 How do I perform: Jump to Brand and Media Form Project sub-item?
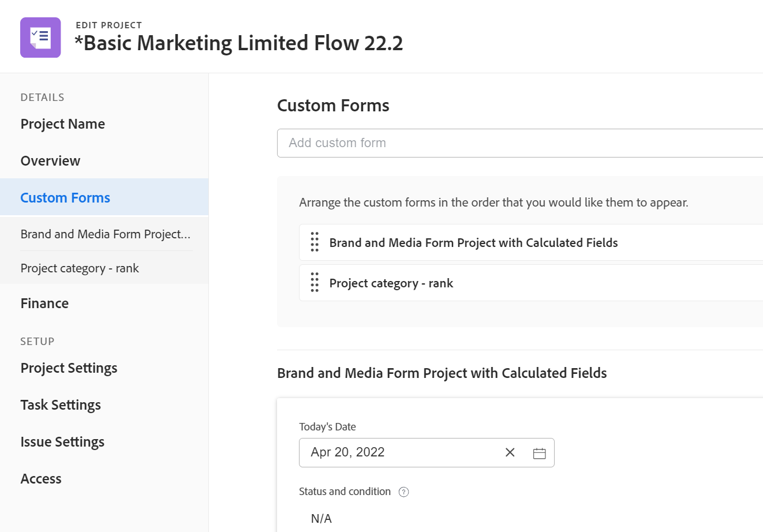[106, 234]
